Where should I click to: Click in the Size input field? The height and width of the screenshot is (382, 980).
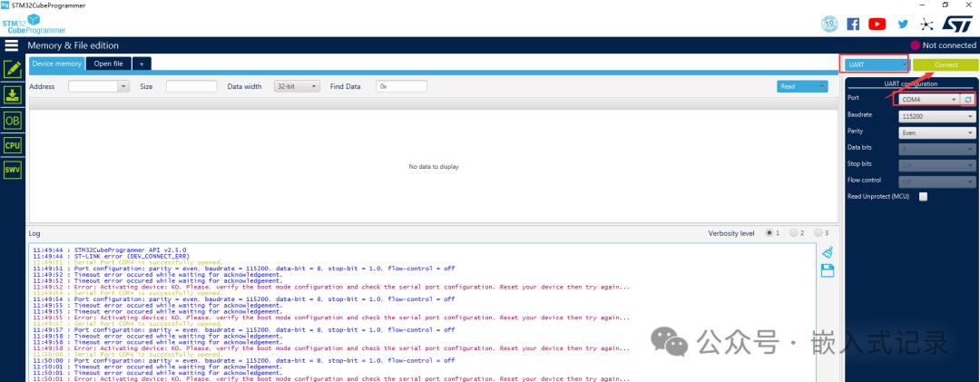pos(191,86)
